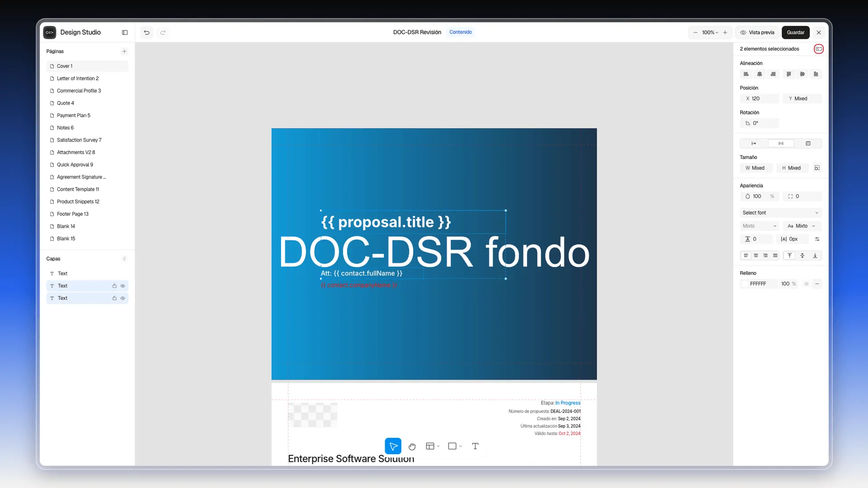Set text alignment to left
Screen dimensions: 868x488
point(746,256)
